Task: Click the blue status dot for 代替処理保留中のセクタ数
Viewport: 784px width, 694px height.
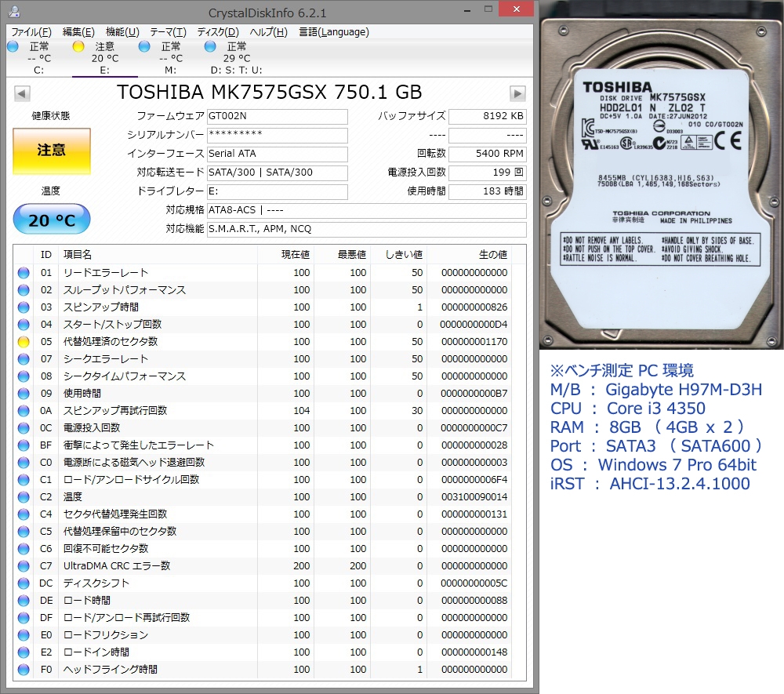Action: pos(24,532)
